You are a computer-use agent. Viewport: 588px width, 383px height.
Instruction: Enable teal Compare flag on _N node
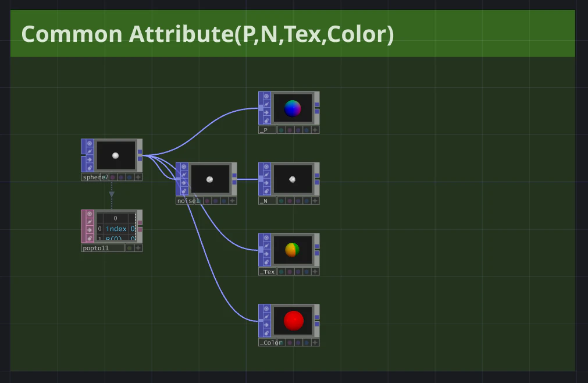point(281,201)
